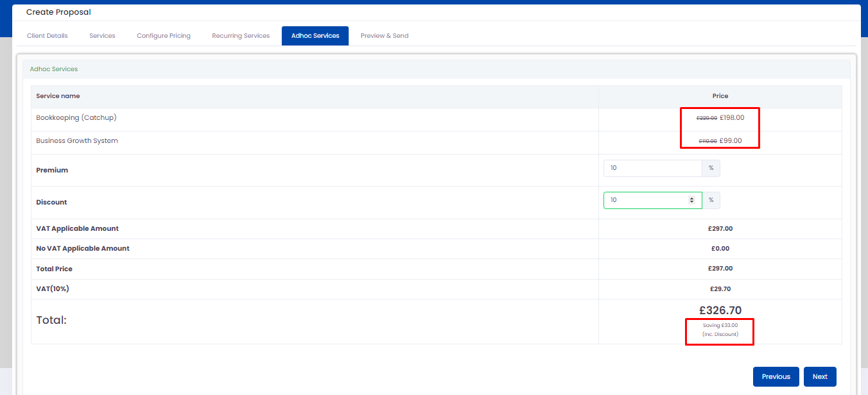
Task: Click the large Total: label
Action: (51, 320)
